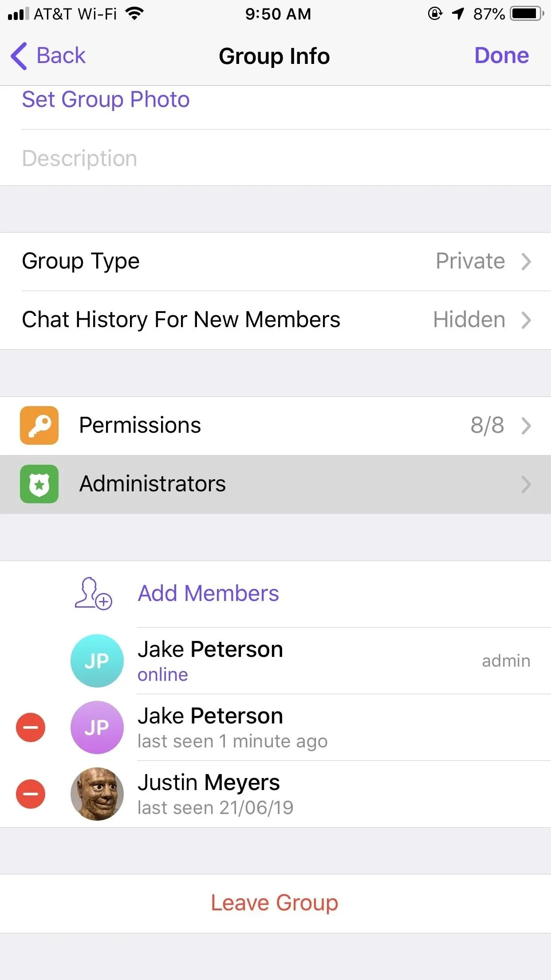Tap Set Group Photo link
Viewport: 551px width, 980px height.
(x=106, y=99)
